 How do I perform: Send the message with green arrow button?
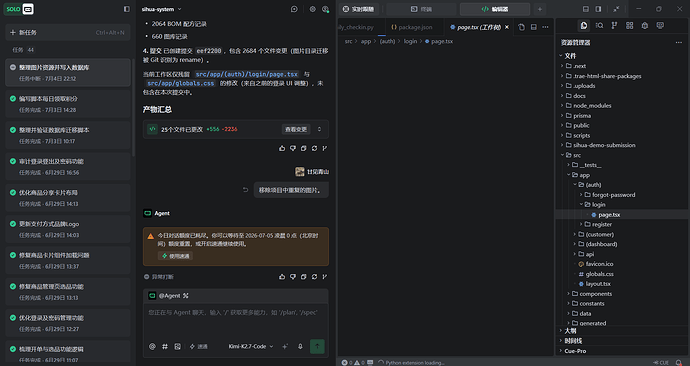click(317, 346)
